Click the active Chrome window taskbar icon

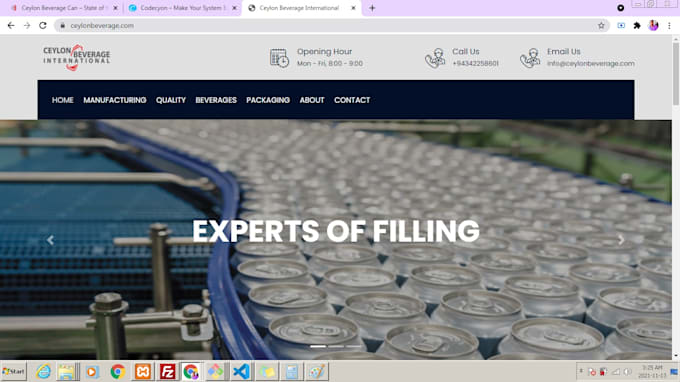[x=191, y=372]
